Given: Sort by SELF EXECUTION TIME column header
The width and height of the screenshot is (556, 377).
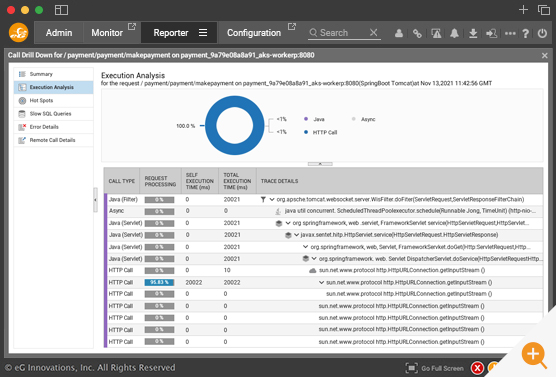Looking at the screenshot, I should click(x=200, y=181).
